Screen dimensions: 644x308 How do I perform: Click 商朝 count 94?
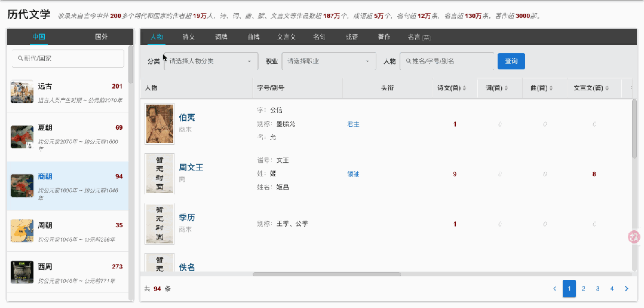click(119, 176)
